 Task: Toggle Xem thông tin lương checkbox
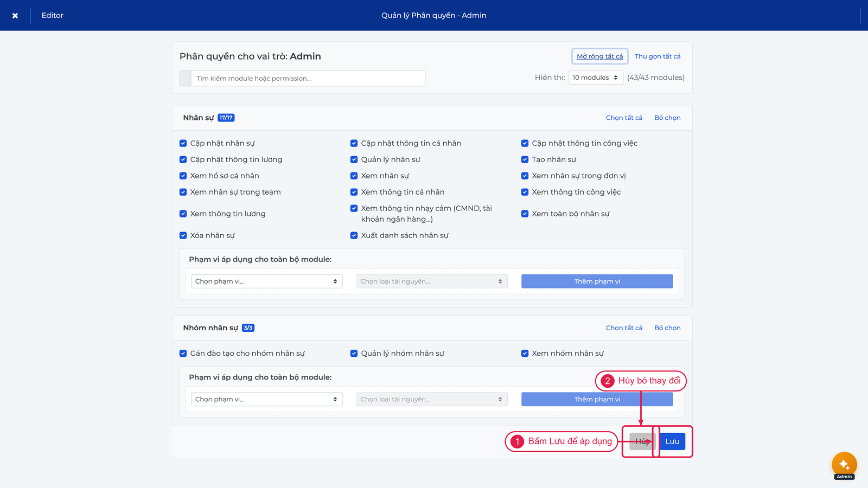click(x=183, y=214)
